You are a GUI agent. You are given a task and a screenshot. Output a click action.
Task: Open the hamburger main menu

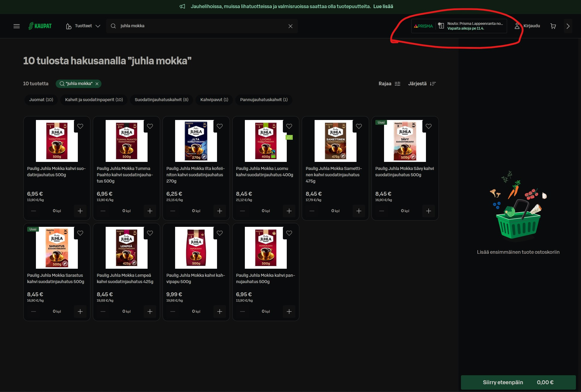pyautogui.click(x=17, y=26)
